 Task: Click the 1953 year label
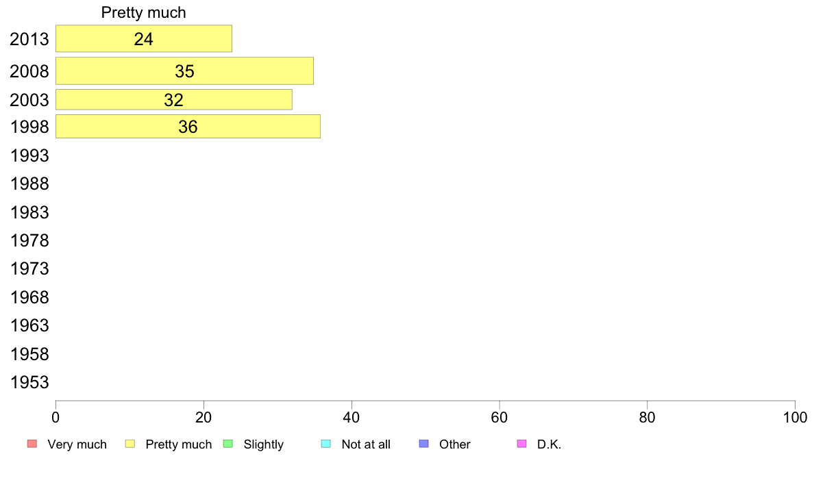pos(29,383)
